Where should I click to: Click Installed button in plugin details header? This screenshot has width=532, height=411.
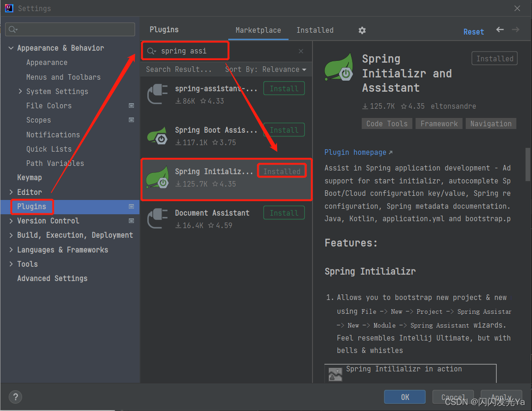[494, 59]
